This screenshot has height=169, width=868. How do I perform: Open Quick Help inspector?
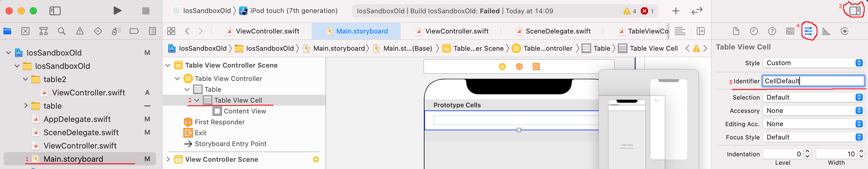[772, 31]
